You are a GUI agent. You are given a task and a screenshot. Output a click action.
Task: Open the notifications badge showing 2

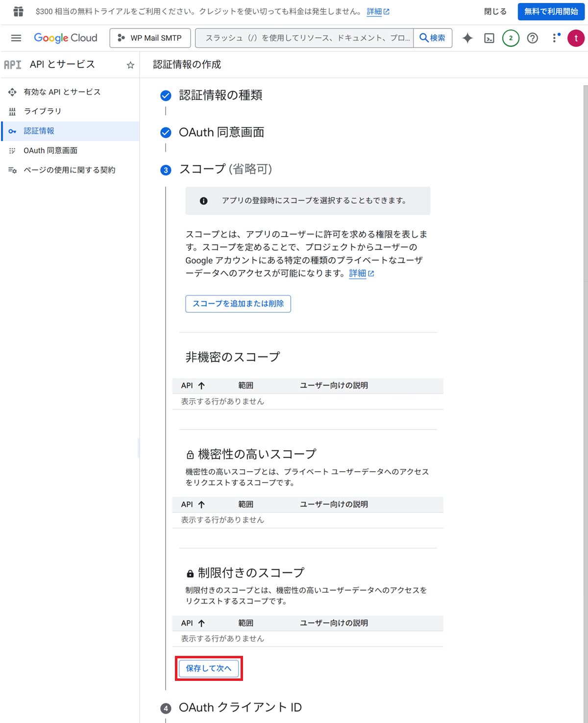coord(511,38)
